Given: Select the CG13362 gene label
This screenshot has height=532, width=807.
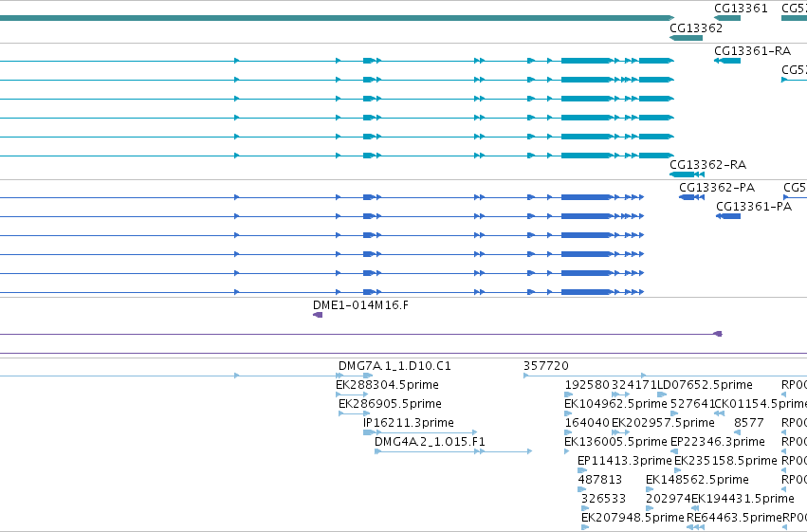Looking at the screenshot, I should point(696,28).
